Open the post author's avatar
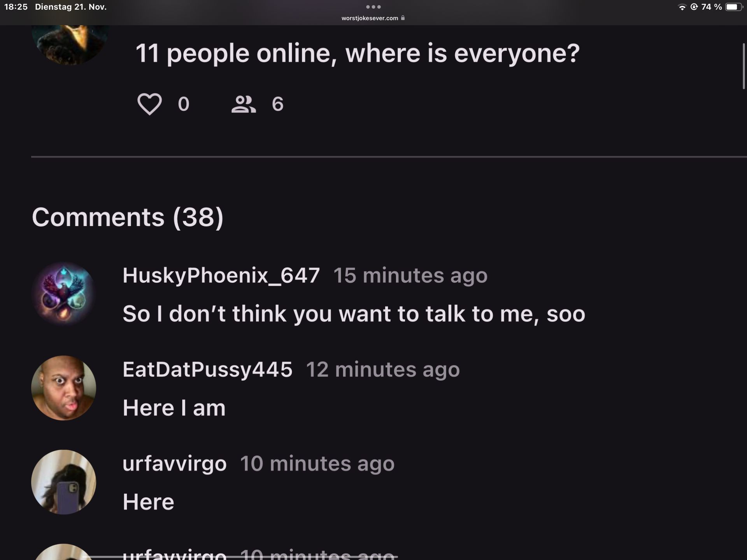This screenshot has width=747, height=560. [x=70, y=44]
